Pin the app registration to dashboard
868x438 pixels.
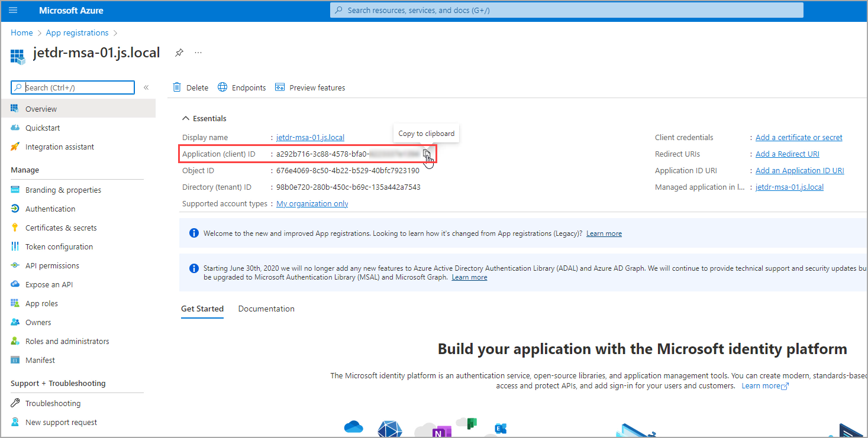click(179, 53)
